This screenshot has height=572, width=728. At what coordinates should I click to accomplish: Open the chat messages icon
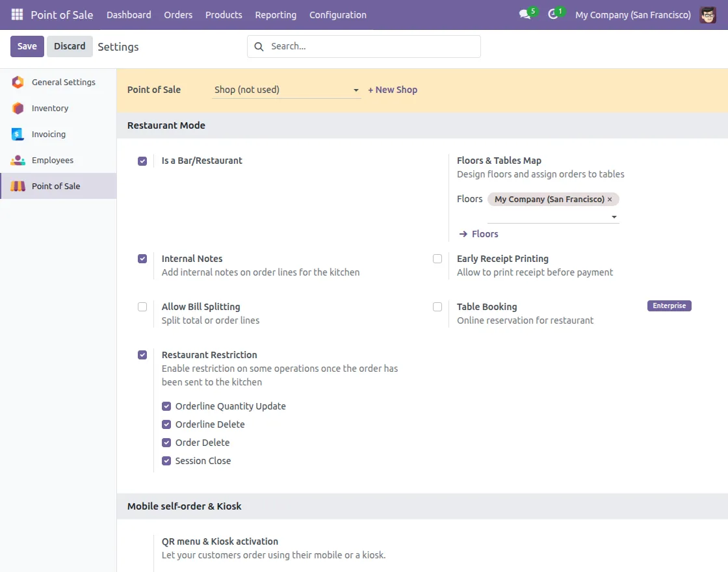[525, 14]
